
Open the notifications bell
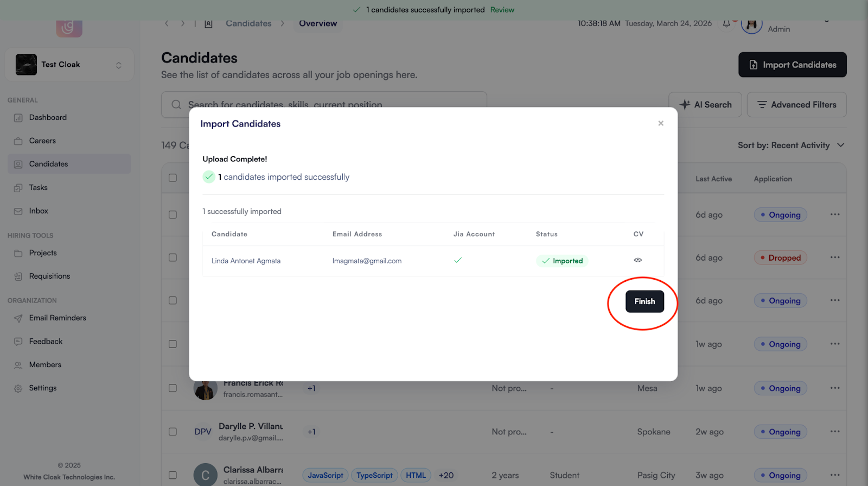point(726,23)
